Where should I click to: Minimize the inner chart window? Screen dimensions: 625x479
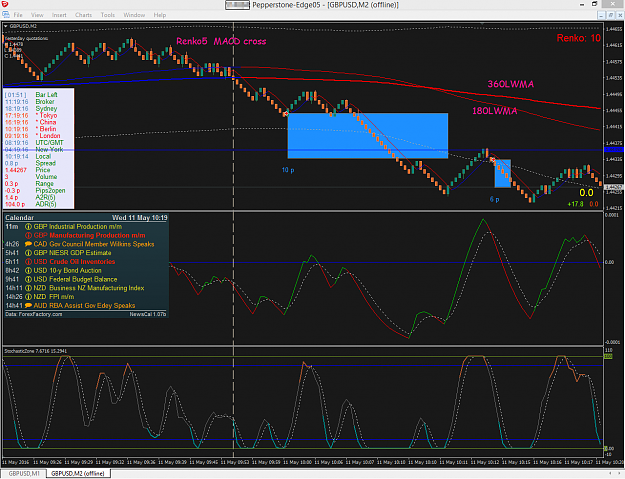pyautogui.click(x=601, y=15)
